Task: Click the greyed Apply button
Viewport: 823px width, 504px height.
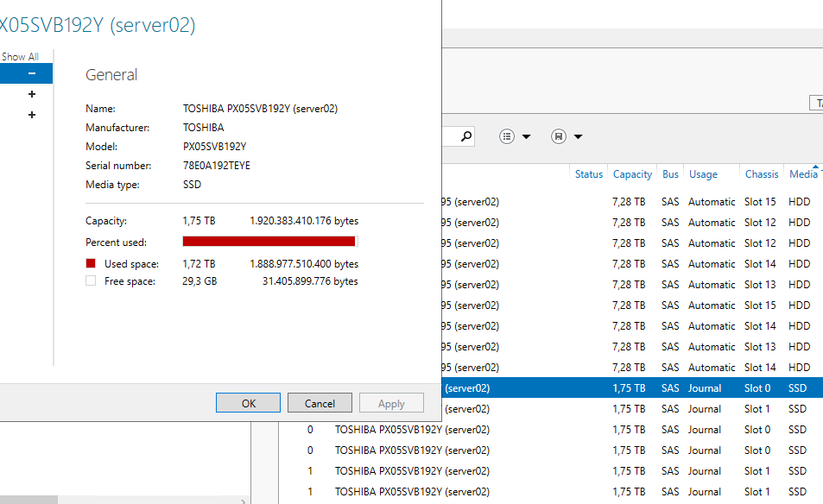Action: [x=391, y=403]
